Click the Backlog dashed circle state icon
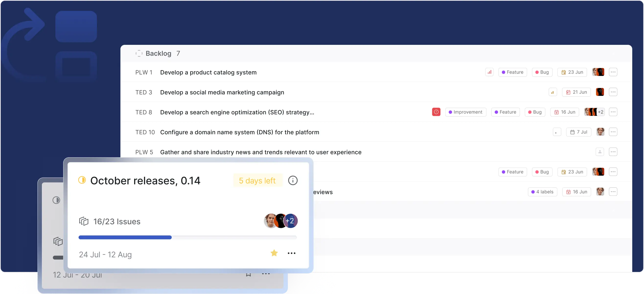Viewport: 644px width, 294px height. pos(139,53)
